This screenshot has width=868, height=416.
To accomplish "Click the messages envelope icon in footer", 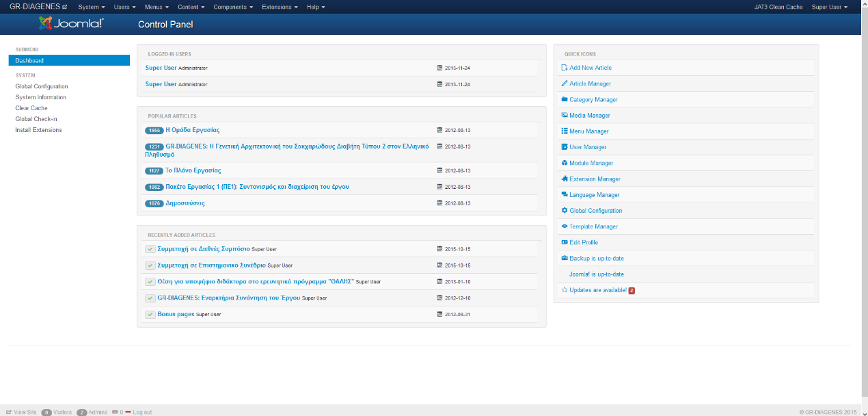I will tap(115, 412).
